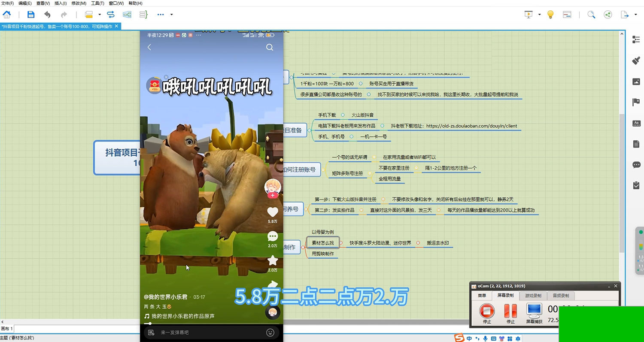The height and width of the screenshot is (342, 644).
Task: Open the dropdown arrow beside the topic icon
Action: coord(100,15)
